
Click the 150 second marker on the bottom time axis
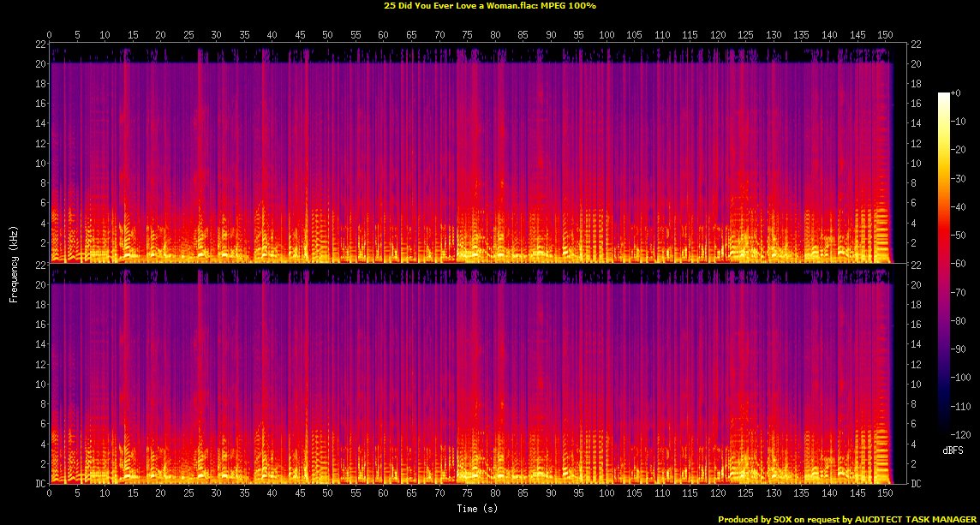point(885,493)
